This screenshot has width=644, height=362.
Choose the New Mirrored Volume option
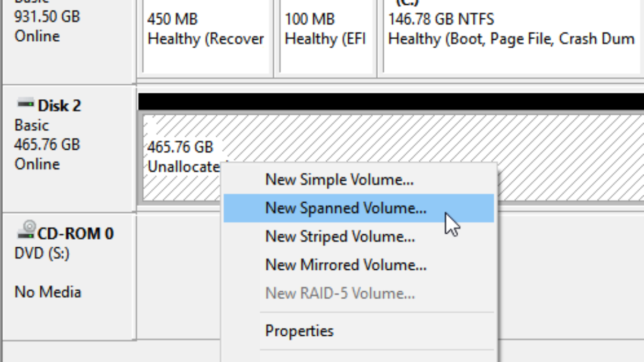346,265
